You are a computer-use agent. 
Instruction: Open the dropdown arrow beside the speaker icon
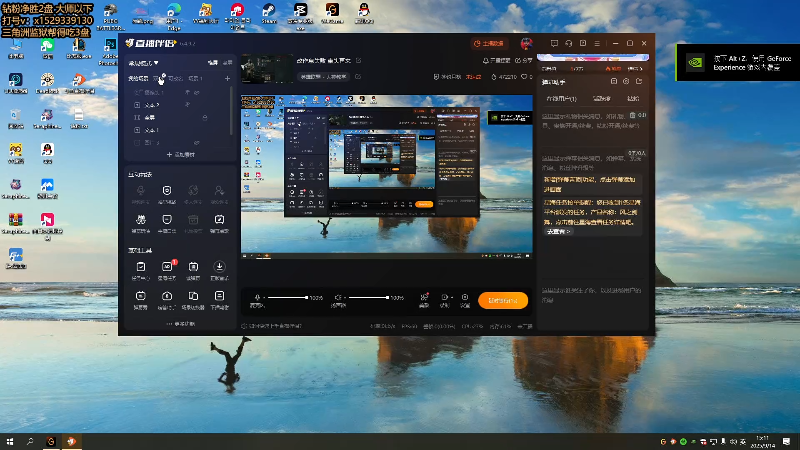(x=344, y=297)
